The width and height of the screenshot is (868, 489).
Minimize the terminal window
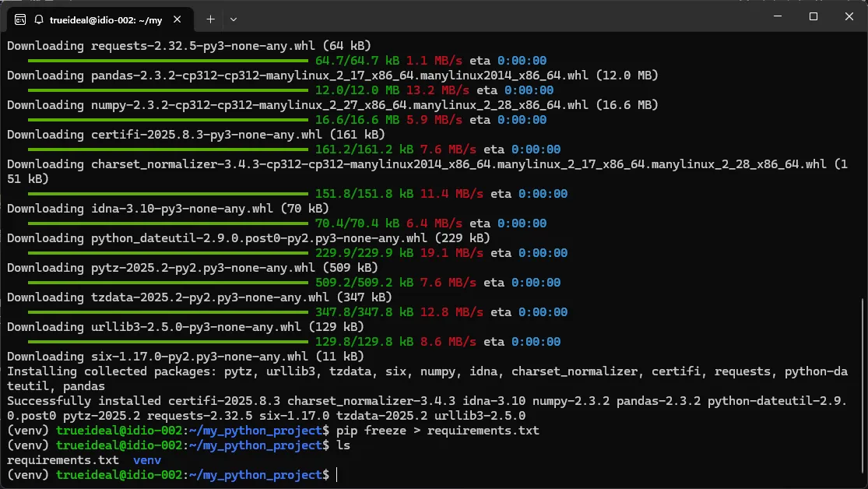[x=776, y=16]
